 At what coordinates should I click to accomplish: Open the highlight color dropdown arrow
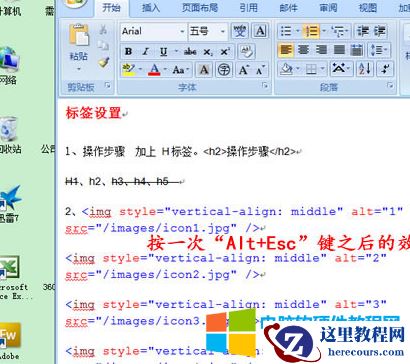pos(140,70)
